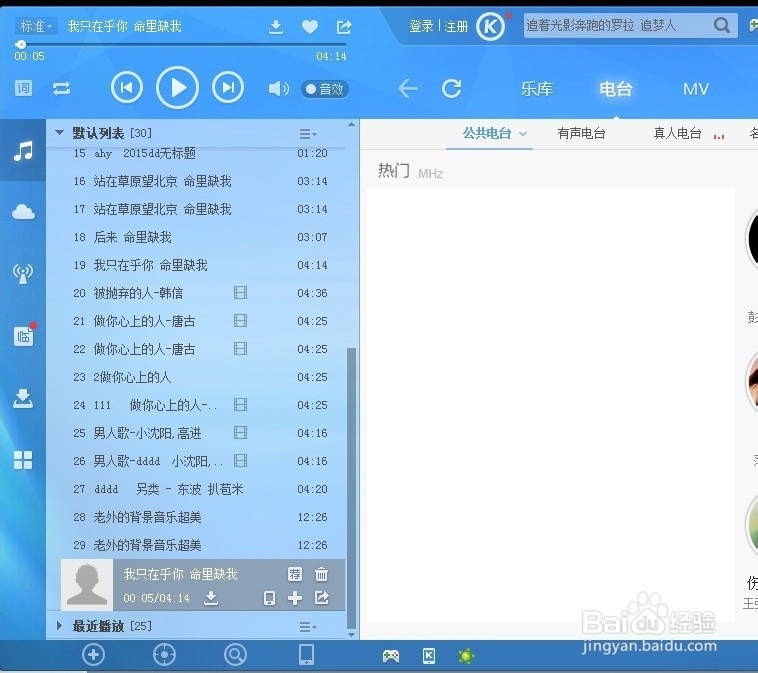Open the lyrics panel icon
This screenshot has width=758, height=673.
(23, 88)
